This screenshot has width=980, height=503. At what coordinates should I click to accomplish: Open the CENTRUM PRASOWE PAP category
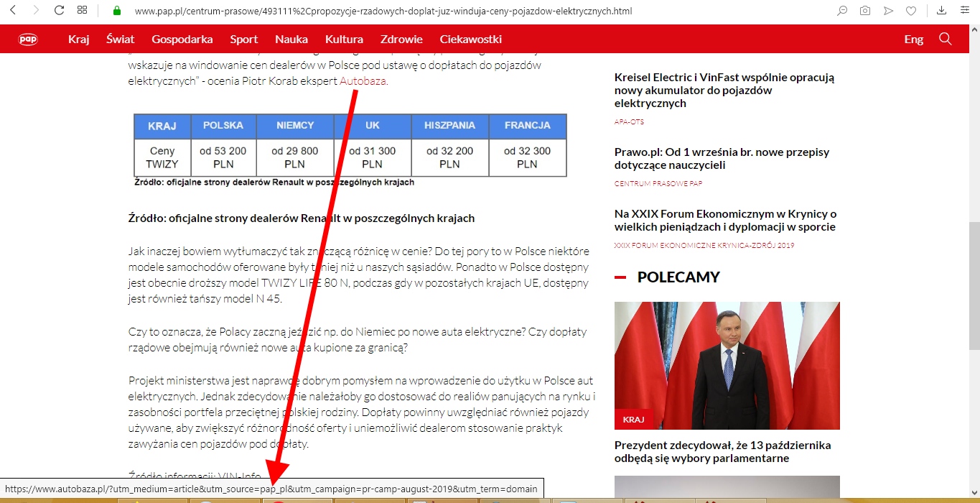point(658,184)
